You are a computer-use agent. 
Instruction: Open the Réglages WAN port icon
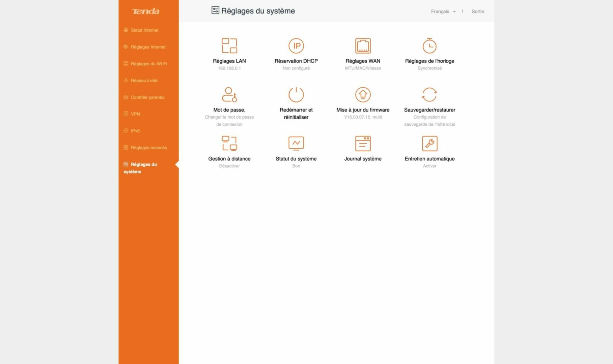[363, 46]
